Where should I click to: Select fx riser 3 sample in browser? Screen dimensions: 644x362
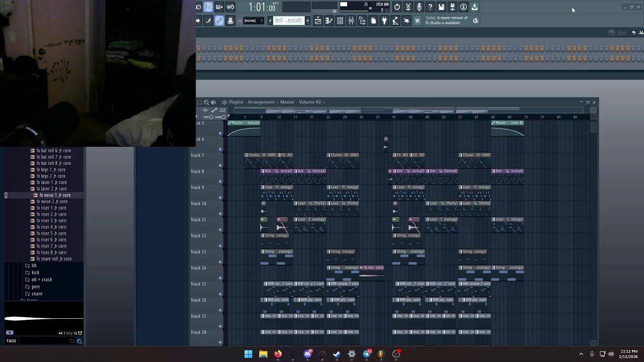coord(51,221)
